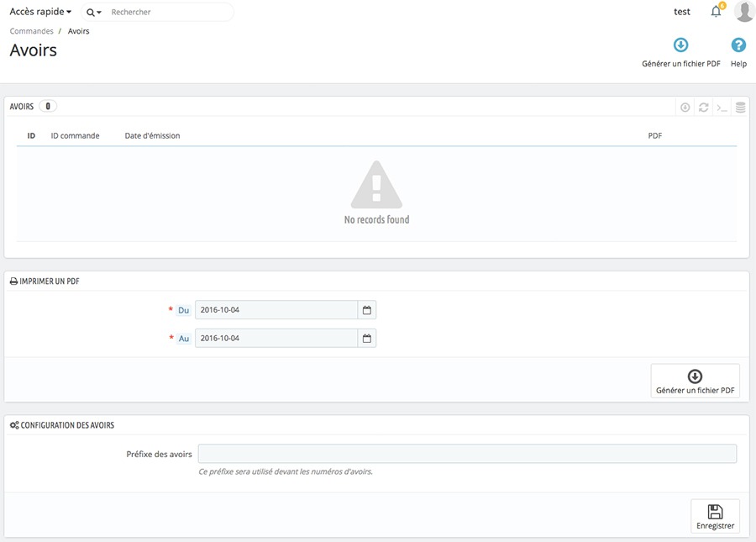Click the Rechercher search field
The width and height of the screenshot is (756, 542).
click(168, 13)
